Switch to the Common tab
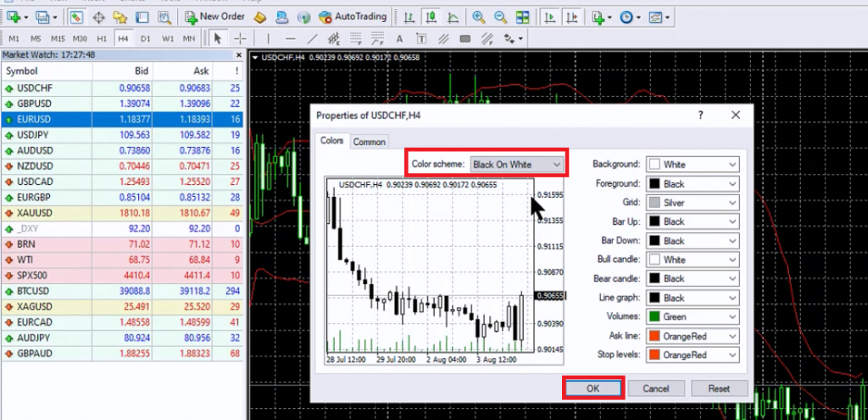The width and height of the screenshot is (868, 420). (x=370, y=142)
